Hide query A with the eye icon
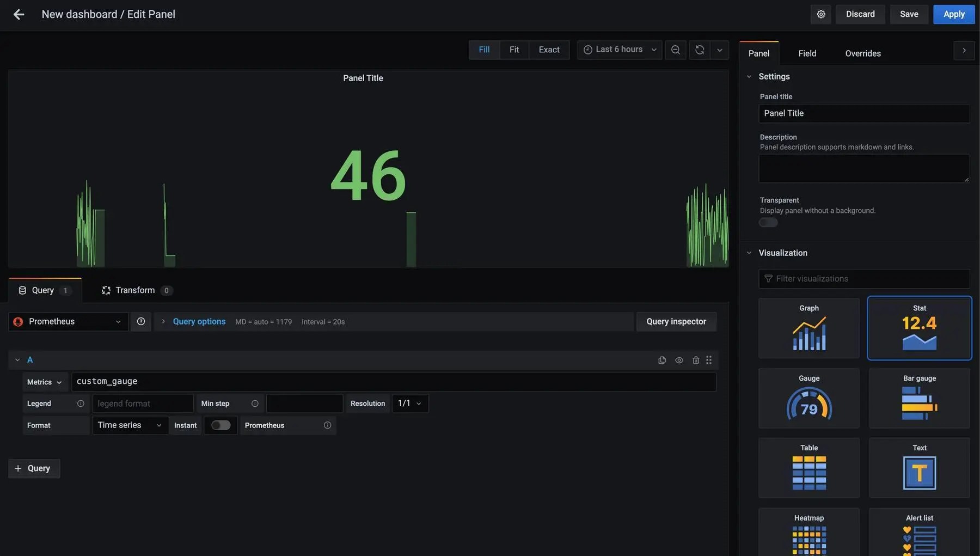Viewport: 980px width, 556px height. 678,359
